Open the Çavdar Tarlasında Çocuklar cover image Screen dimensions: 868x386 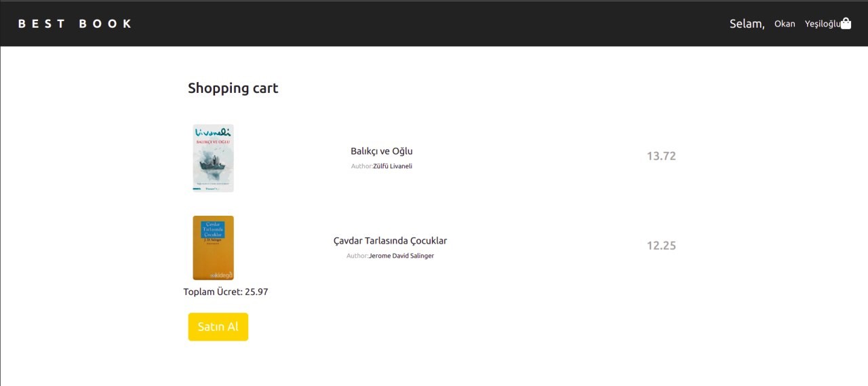(213, 248)
